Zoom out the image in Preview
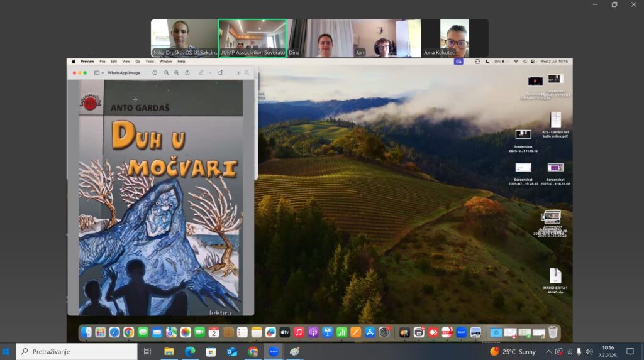The height and width of the screenshot is (360, 644). click(x=166, y=73)
